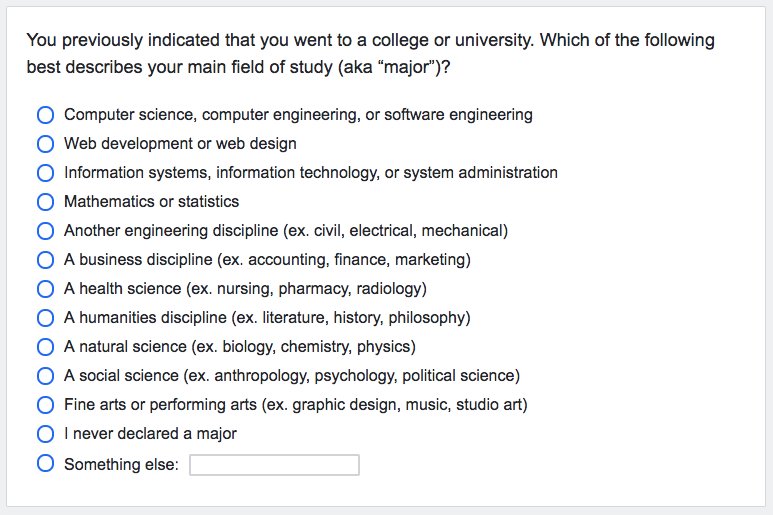Click the Fine arts or performing arts label
Screen dimensions: 773x515
pyautogui.click(x=295, y=405)
